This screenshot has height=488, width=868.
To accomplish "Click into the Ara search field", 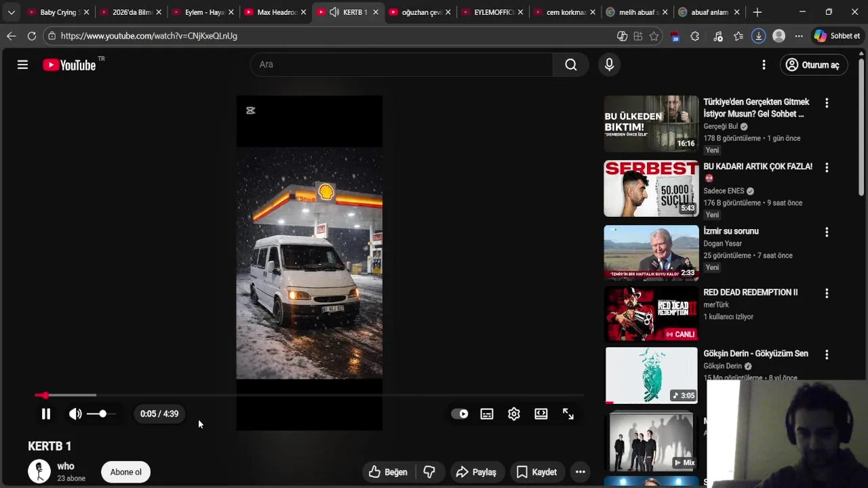I will (x=401, y=64).
